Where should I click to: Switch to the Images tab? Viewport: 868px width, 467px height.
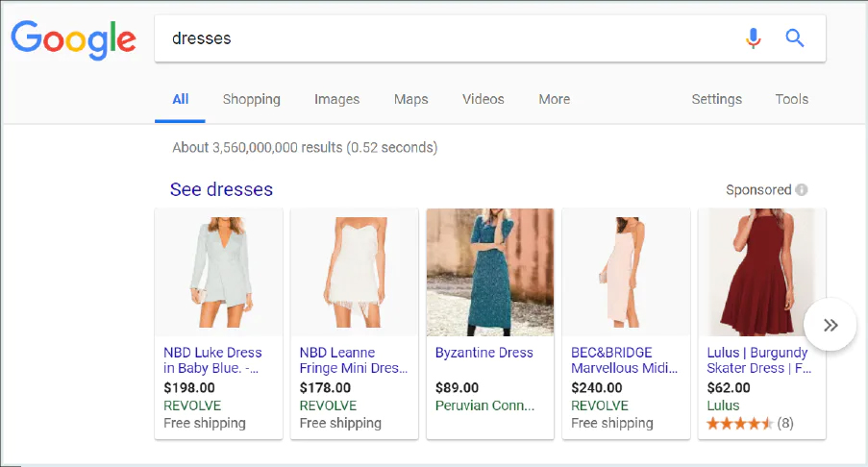point(336,99)
